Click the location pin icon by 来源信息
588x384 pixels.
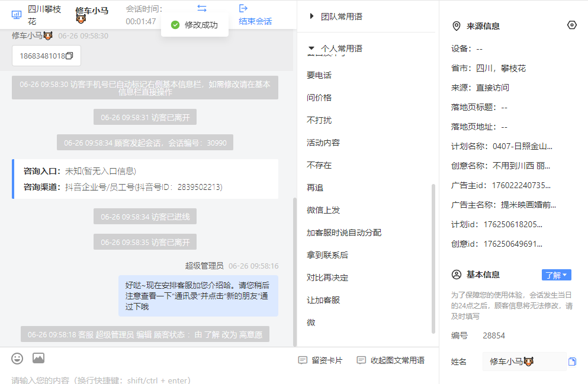coord(457,26)
